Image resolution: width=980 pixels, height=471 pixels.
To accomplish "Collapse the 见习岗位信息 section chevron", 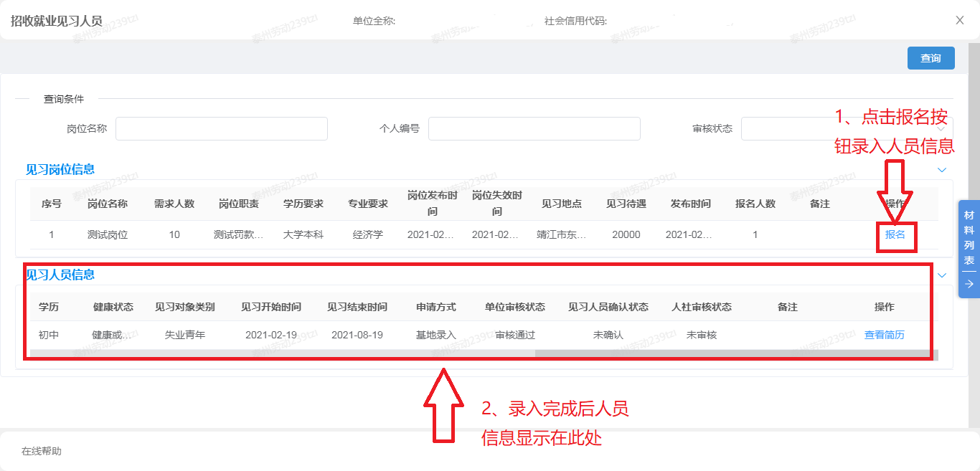I will click(942, 170).
